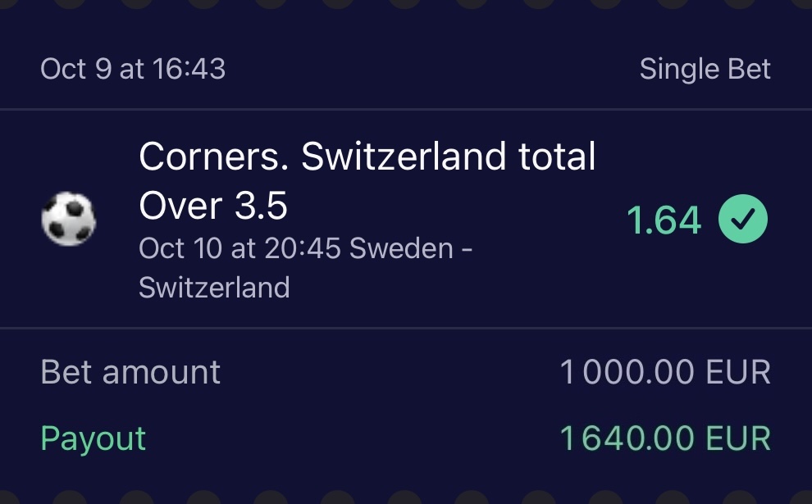Click the perforated bottom edge of the slip
Screen dimensions: 812x504
coord(406,497)
